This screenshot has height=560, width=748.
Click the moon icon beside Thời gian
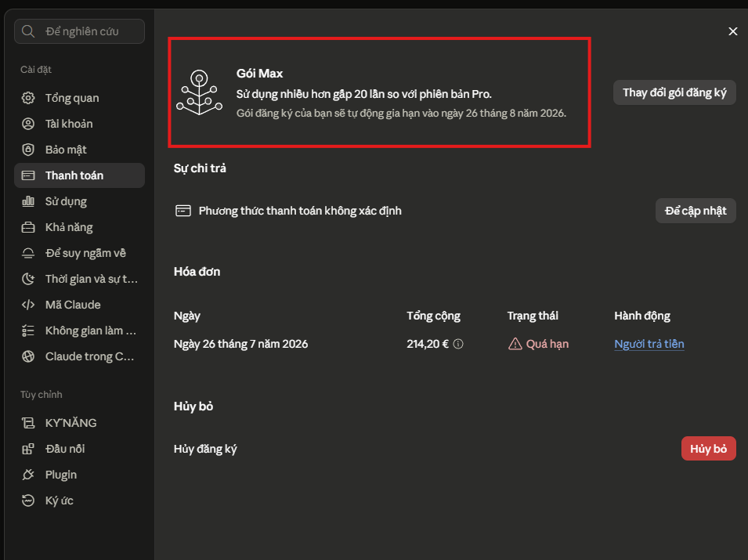28,279
